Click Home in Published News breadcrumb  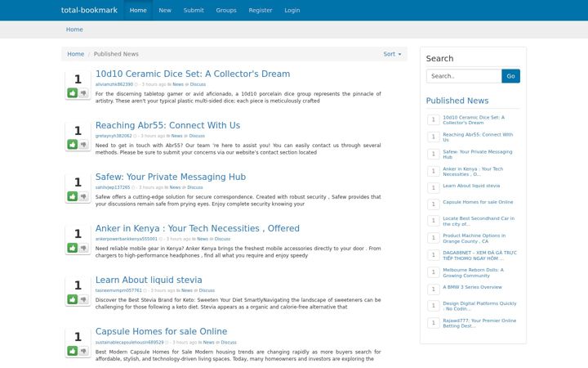[75, 54]
